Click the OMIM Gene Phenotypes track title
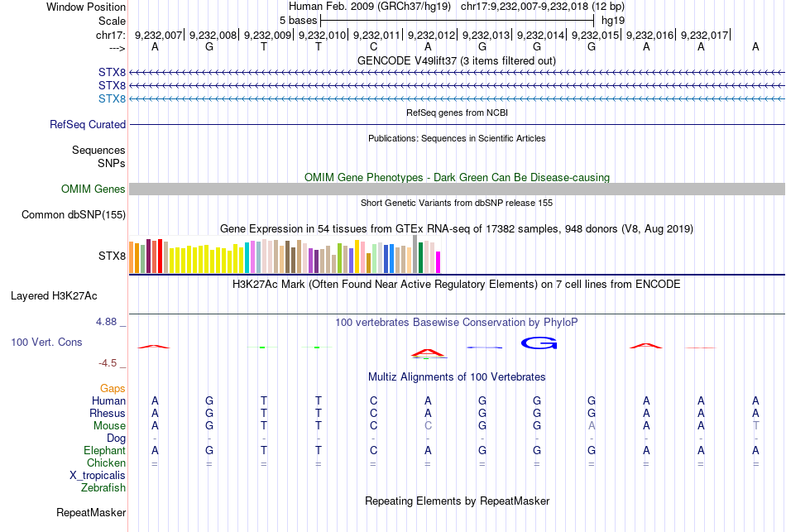The height and width of the screenshot is (532, 786). (x=457, y=178)
